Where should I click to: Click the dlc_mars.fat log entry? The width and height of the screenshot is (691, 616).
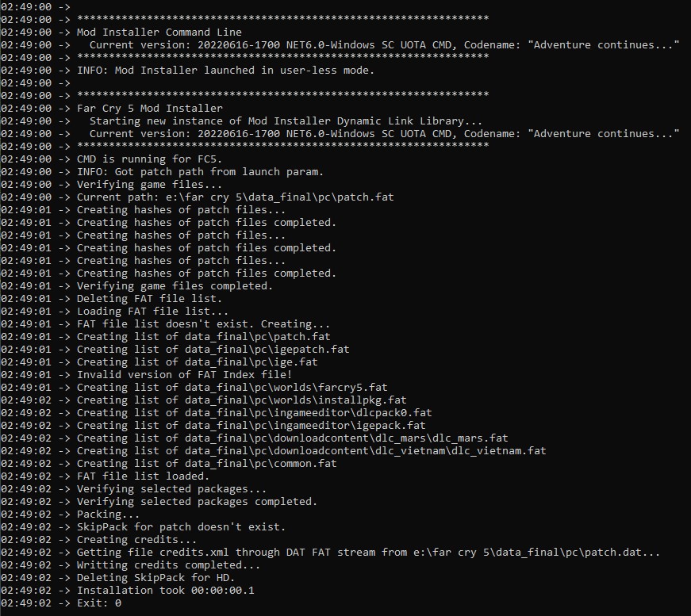292,438
